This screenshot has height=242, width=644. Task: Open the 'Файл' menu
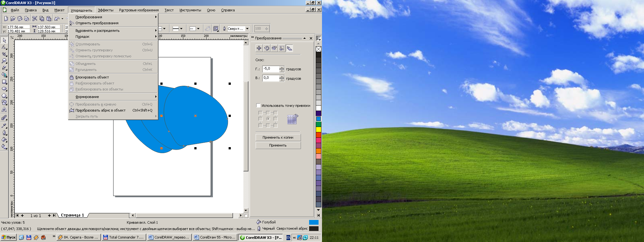[15, 10]
